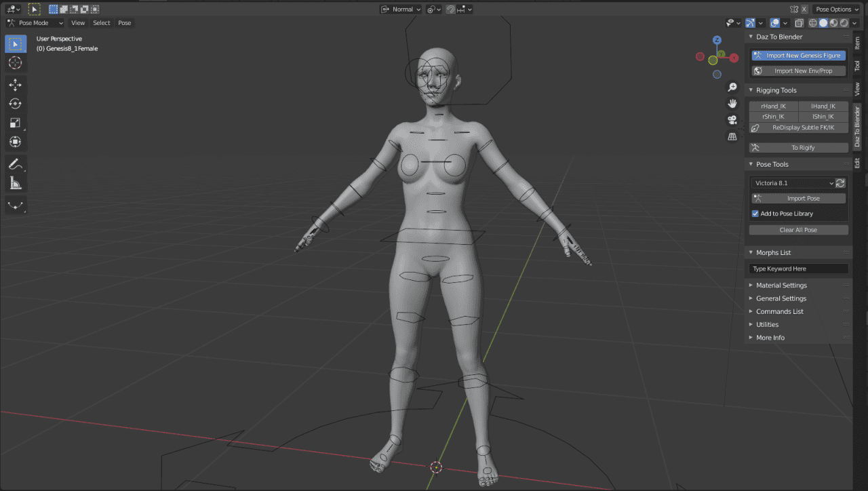The height and width of the screenshot is (491, 868).
Task: Click the green Y axis on the navigation gizmo
Action: pos(722,54)
